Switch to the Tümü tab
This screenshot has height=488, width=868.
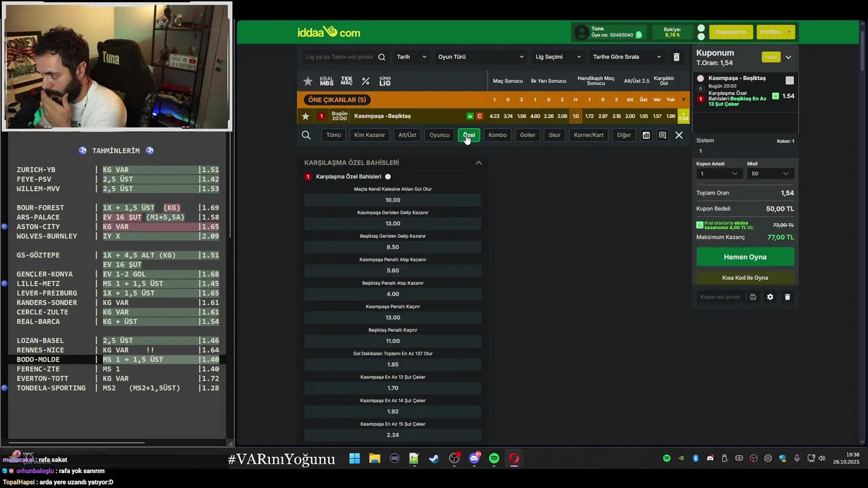pyautogui.click(x=334, y=136)
